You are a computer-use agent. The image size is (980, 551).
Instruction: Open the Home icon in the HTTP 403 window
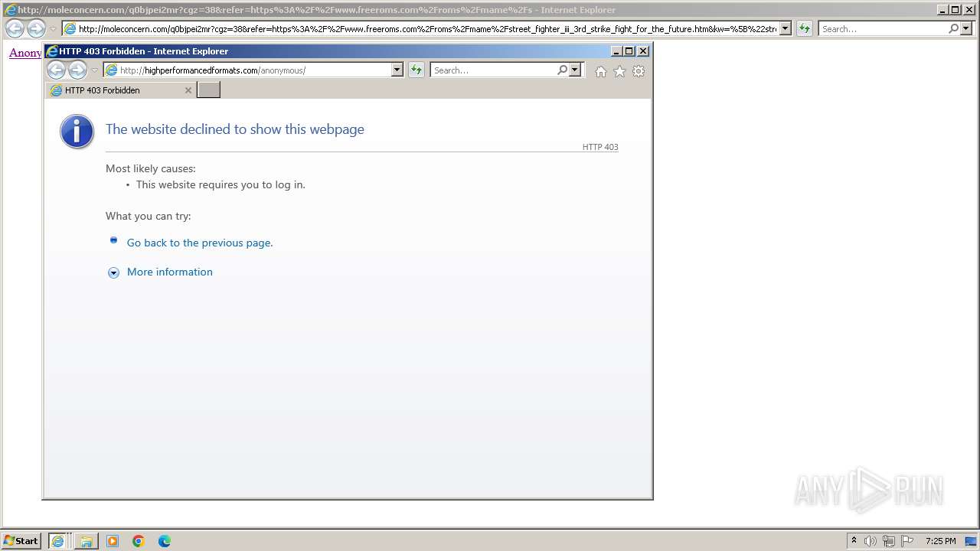click(x=600, y=71)
